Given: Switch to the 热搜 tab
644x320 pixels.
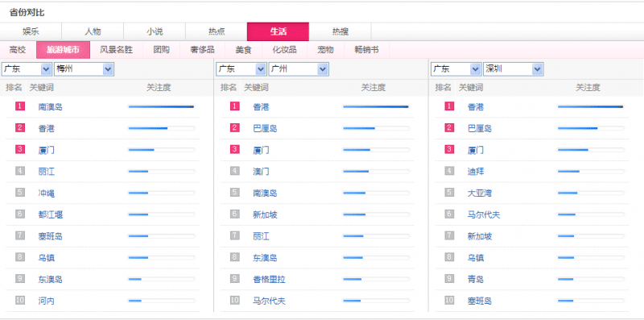Looking at the screenshot, I should 341,31.
